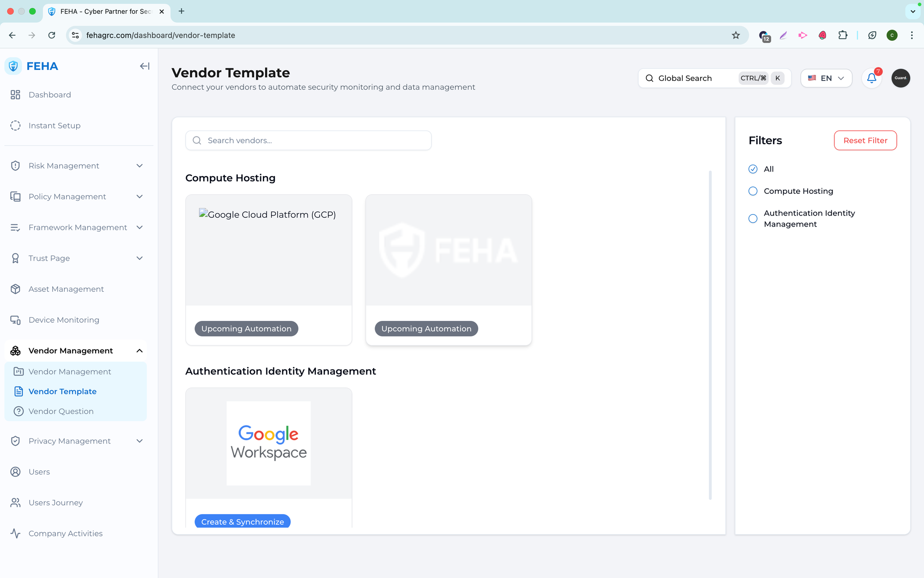Click the Company Activities pulse icon
Screen dimensions: 924x578
coord(15,533)
